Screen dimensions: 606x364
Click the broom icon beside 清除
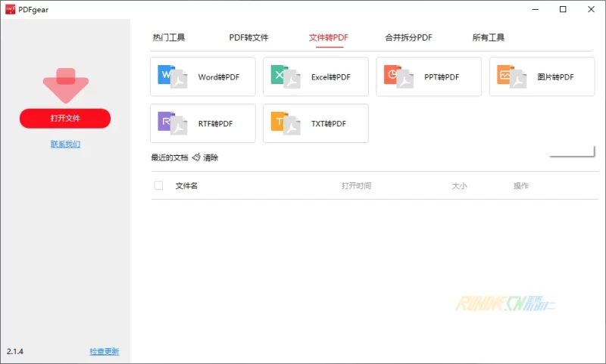point(196,157)
